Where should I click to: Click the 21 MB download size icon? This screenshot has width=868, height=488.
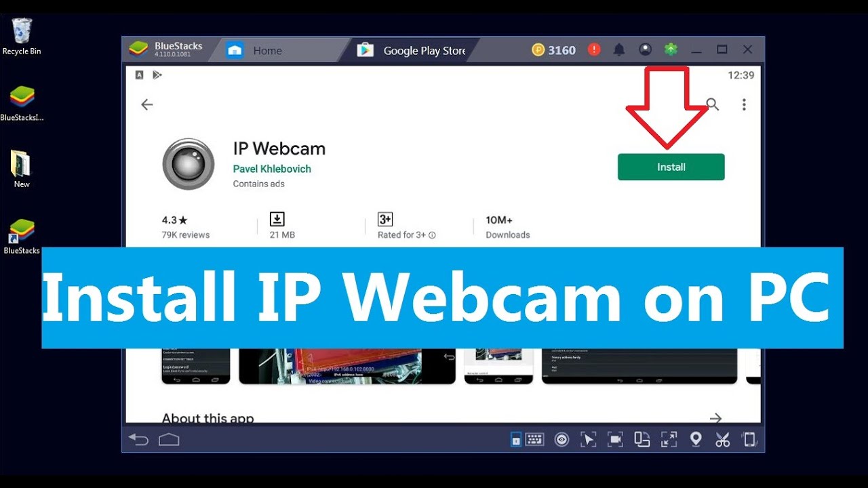(277, 219)
